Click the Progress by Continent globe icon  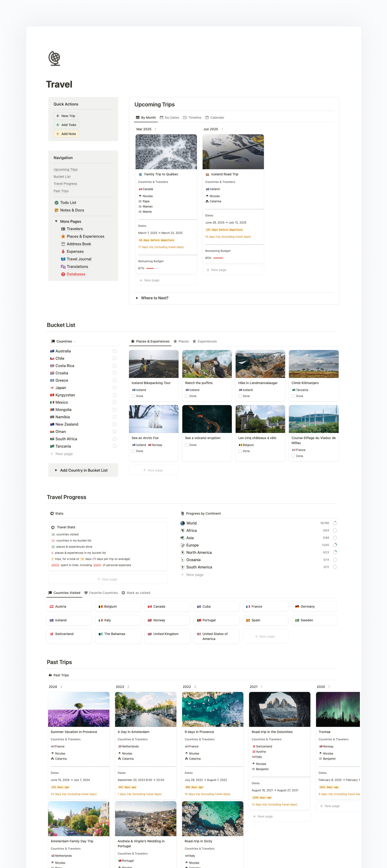point(182,514)
